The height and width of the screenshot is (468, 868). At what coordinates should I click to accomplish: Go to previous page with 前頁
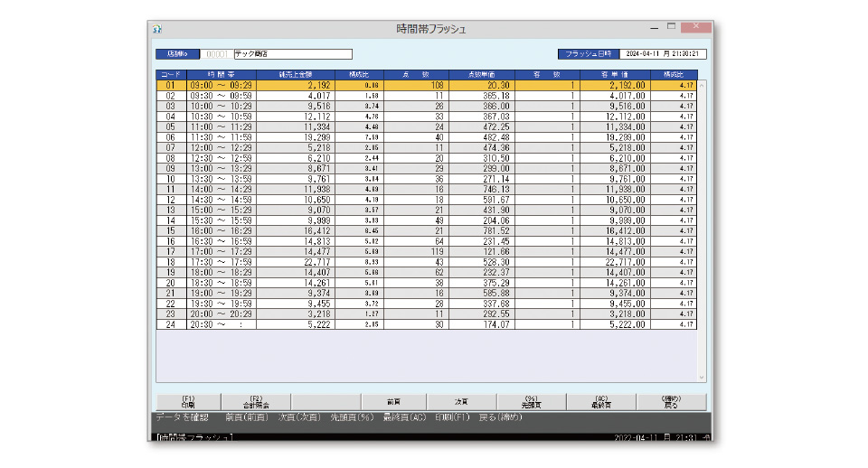click(x=393, y=402)
